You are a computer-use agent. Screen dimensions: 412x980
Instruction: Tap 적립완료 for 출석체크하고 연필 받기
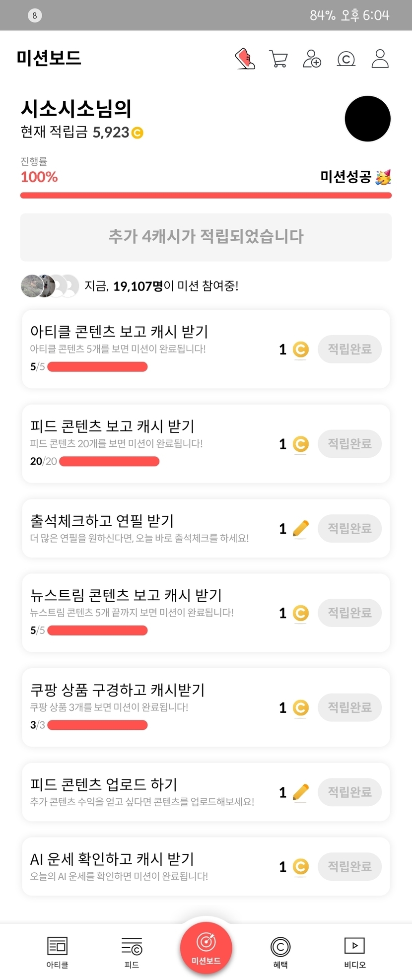tap(349, 528)
